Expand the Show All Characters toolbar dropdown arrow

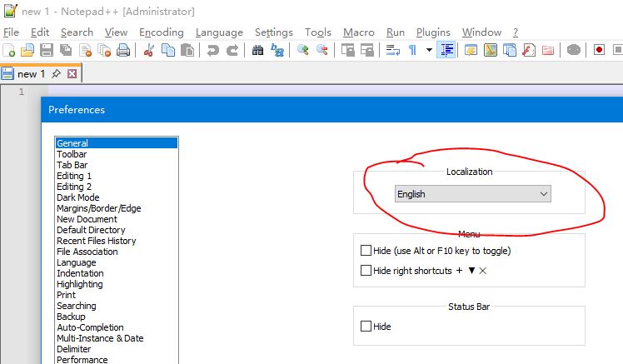pos(429,51)
